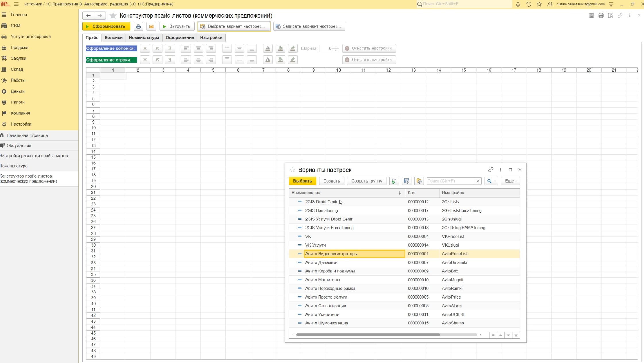Open the search magnifier dropdown in dialog

coord(491,181)
